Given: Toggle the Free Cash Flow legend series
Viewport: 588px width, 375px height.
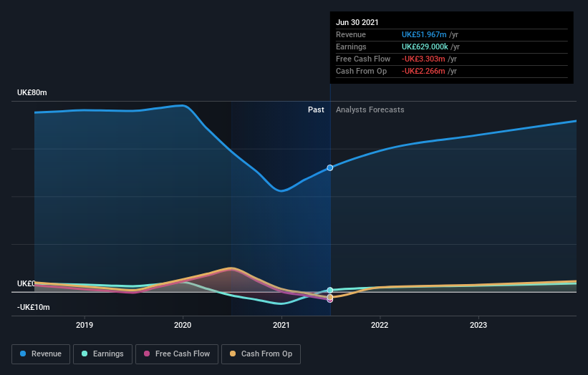Looking at the screenshot, I should 177,354.
